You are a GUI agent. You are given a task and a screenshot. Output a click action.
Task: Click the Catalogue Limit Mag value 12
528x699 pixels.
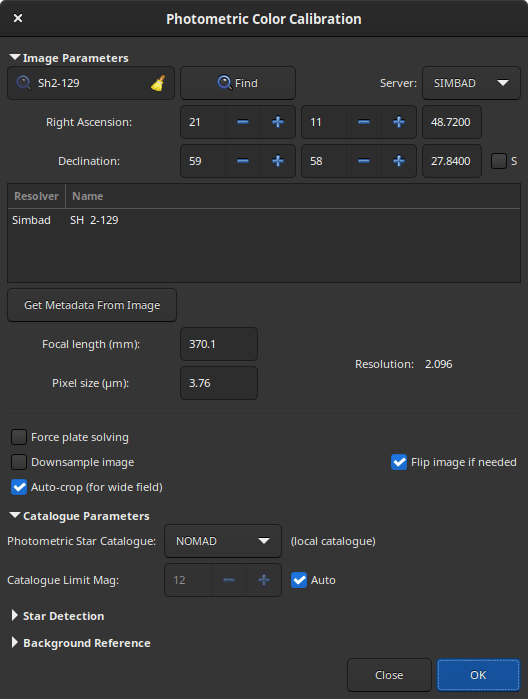188,580
